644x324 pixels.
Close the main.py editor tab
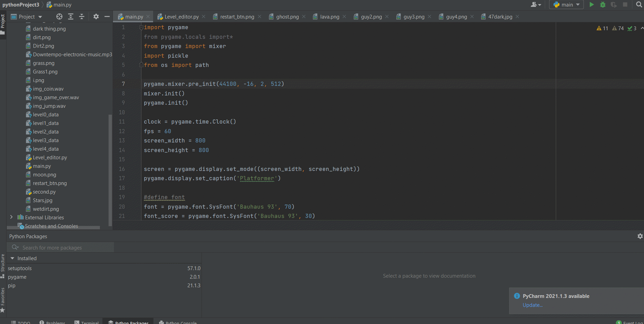[148, 16]
